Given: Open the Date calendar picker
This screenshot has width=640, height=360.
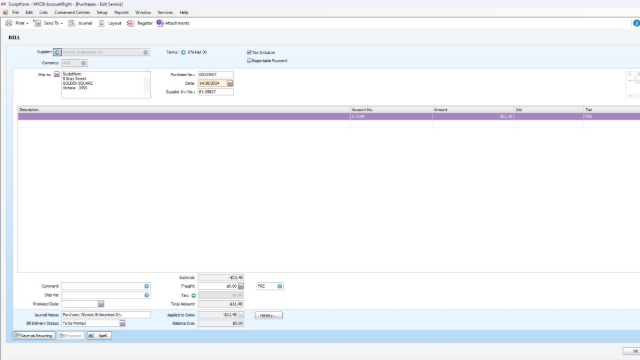Looking at the screenshot, I should click(230, 83).
